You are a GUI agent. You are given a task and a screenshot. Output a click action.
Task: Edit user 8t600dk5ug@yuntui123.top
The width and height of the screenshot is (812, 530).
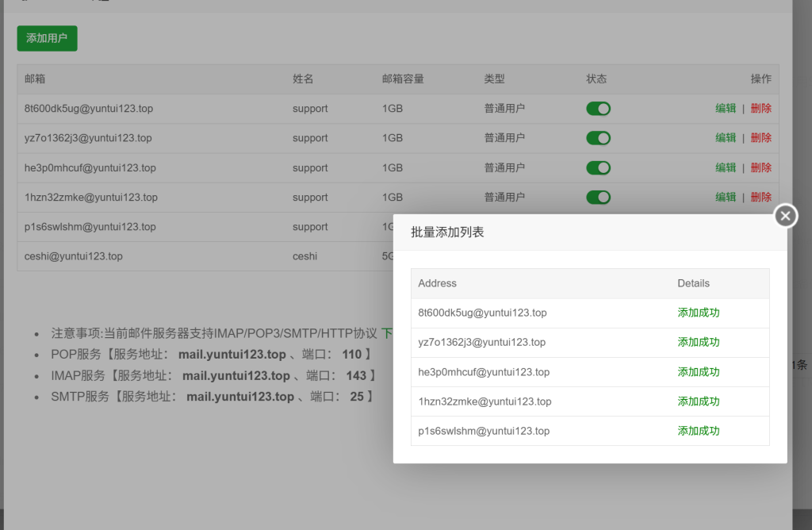pos(726,109)
